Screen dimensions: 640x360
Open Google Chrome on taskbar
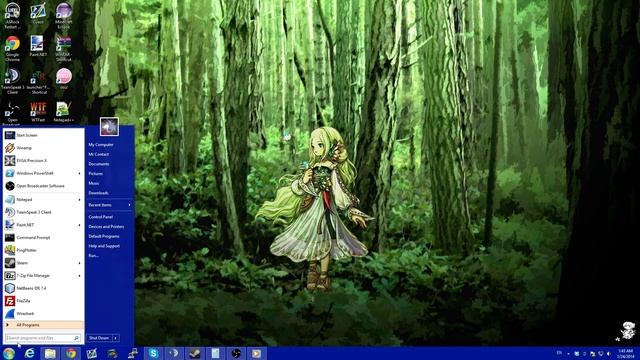[71, 353]
